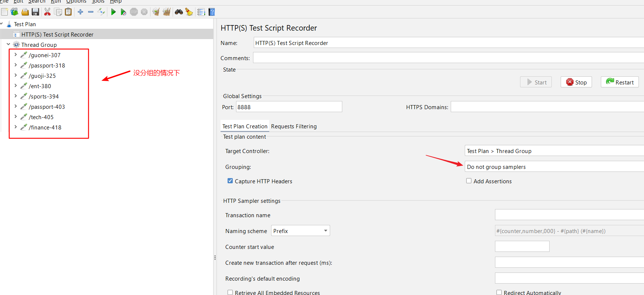Uncheck Capture HTTP Headers
The height and width of the screenshot is (295, 644).
(230, 181)
